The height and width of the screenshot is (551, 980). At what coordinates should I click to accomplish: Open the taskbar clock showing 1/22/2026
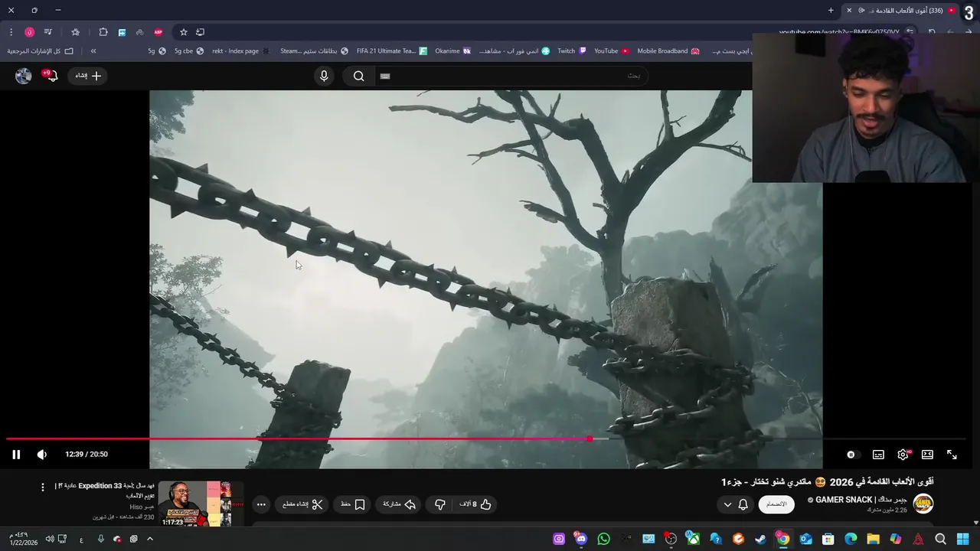23,539
